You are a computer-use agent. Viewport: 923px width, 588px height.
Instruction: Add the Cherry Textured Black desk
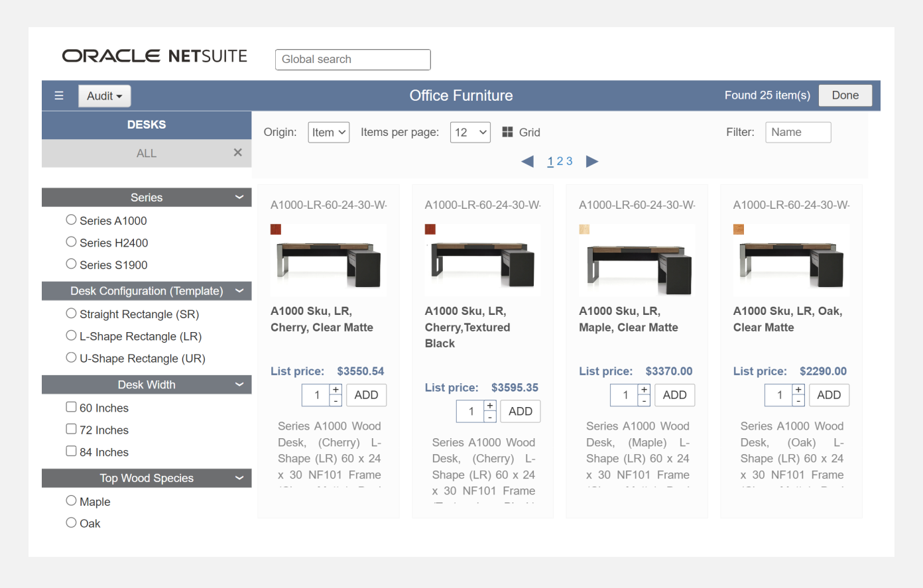point(520,412)
